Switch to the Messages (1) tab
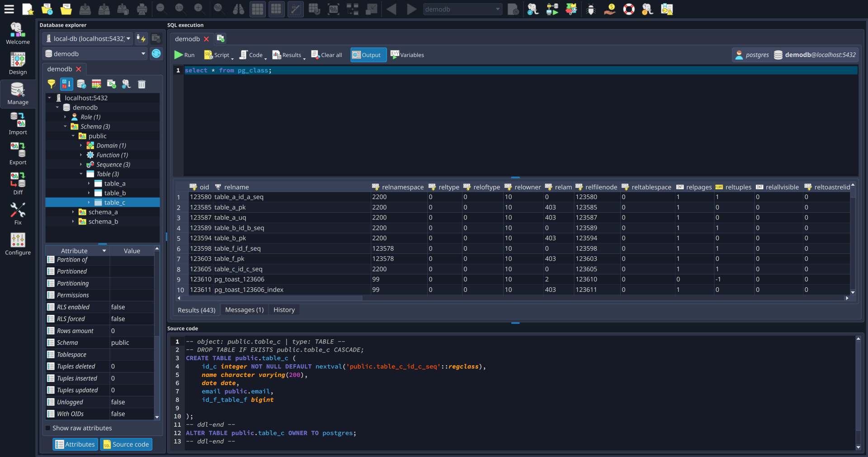The width and height of the screenshot is (868, 457). 244,309
